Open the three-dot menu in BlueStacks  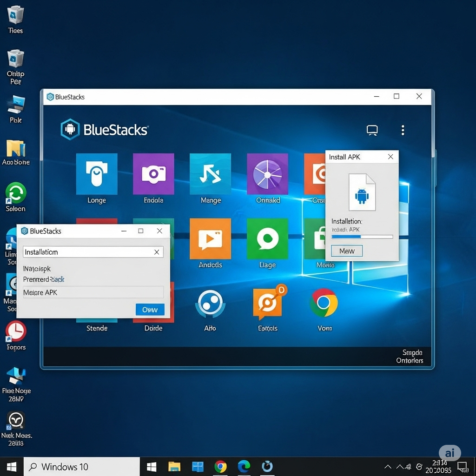[403, 130]
